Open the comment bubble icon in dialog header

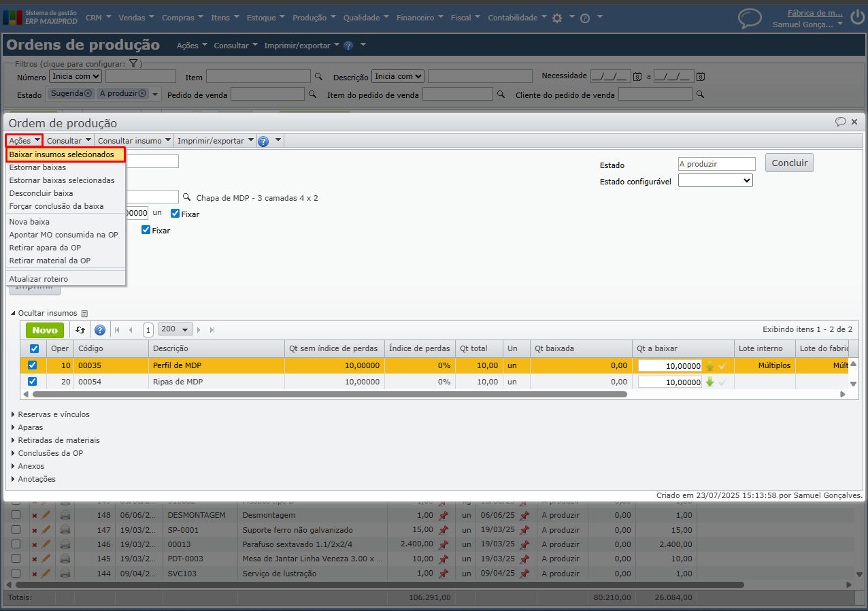840,122
